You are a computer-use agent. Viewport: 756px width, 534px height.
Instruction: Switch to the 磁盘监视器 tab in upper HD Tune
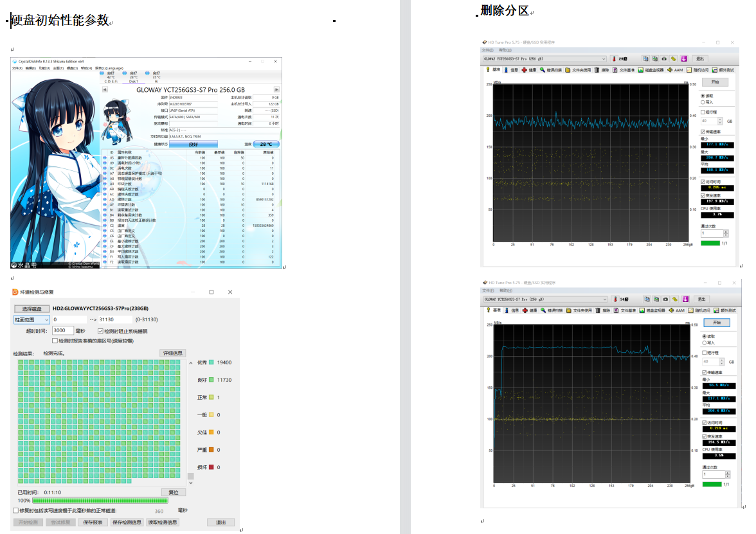point(650,70)
